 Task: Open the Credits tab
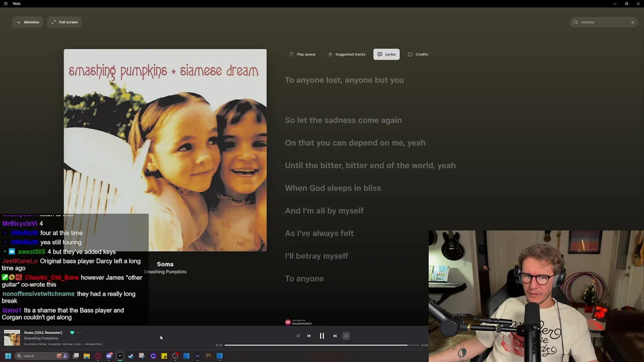pyautogui.click(x=418, y=54)
